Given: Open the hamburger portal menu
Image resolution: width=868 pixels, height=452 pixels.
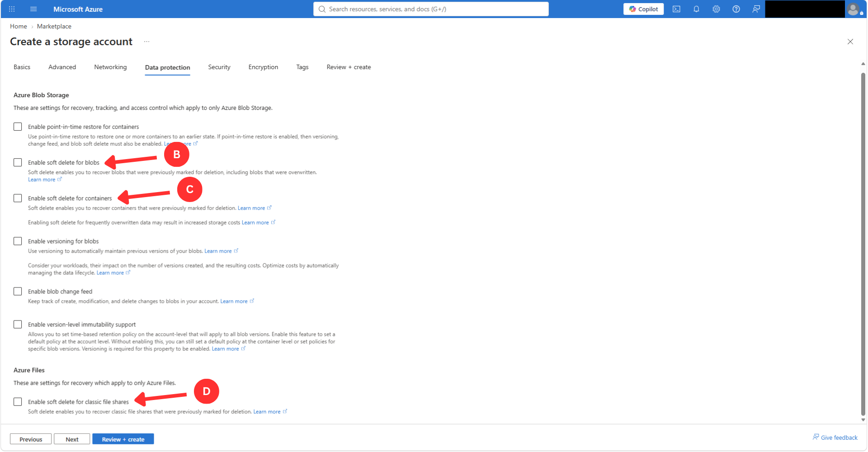Looking at the screenshot, I should (x=33, y=9).
